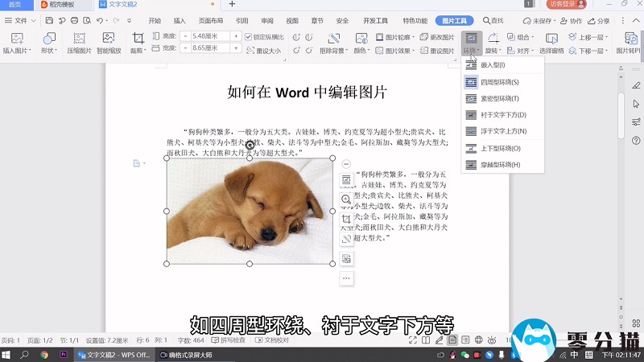Expand the 颜色 color dropdown
The height and width of the screenshot is (362, 644).
click(x=361, y=51)
